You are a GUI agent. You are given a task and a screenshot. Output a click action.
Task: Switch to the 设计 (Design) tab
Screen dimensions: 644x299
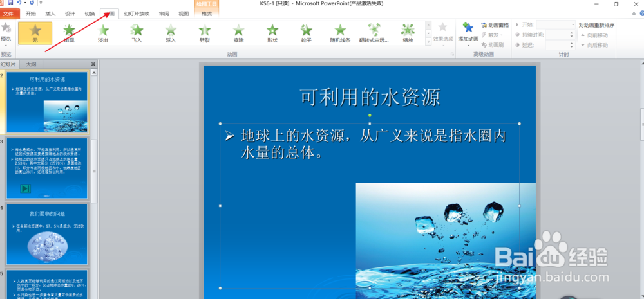pos(70,14)
